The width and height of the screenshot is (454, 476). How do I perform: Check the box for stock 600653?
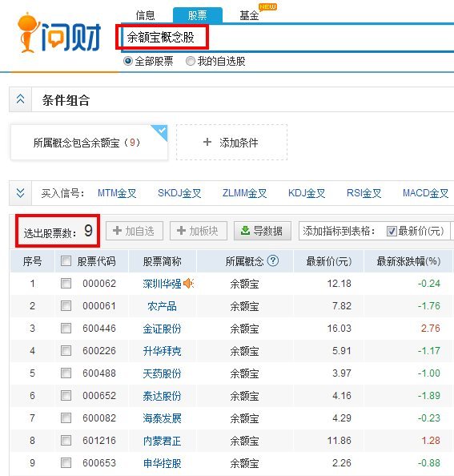click(66, 463)
